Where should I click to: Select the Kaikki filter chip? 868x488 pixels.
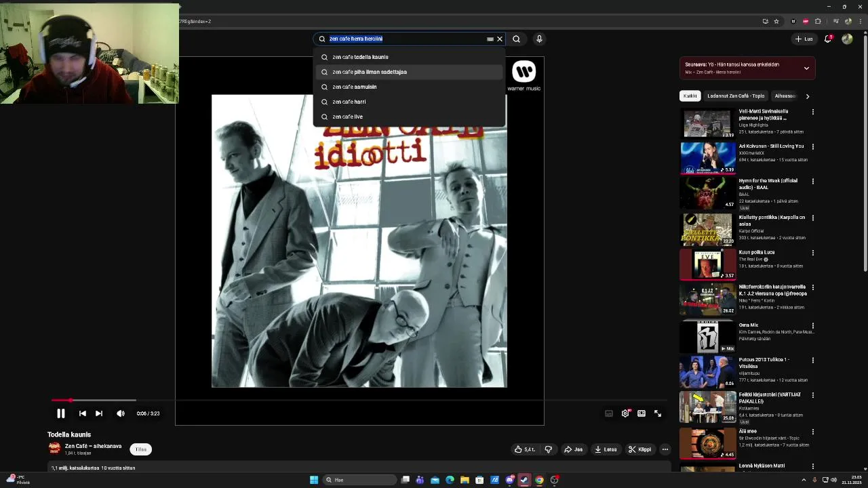[690, 96]
